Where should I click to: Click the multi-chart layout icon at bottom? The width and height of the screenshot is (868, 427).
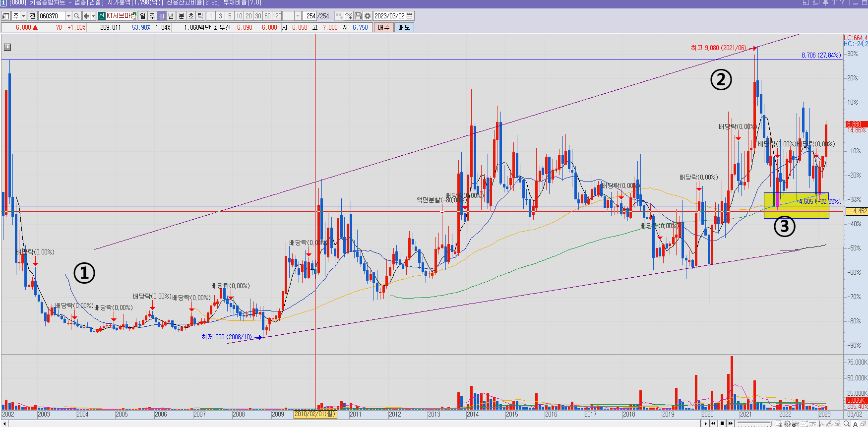point(779,424)
